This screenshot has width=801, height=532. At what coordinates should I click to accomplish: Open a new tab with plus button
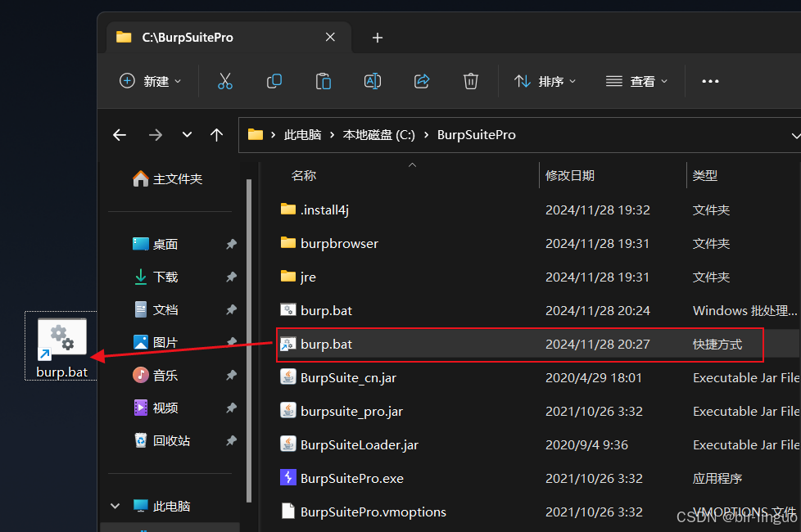[x=378, y=38]
